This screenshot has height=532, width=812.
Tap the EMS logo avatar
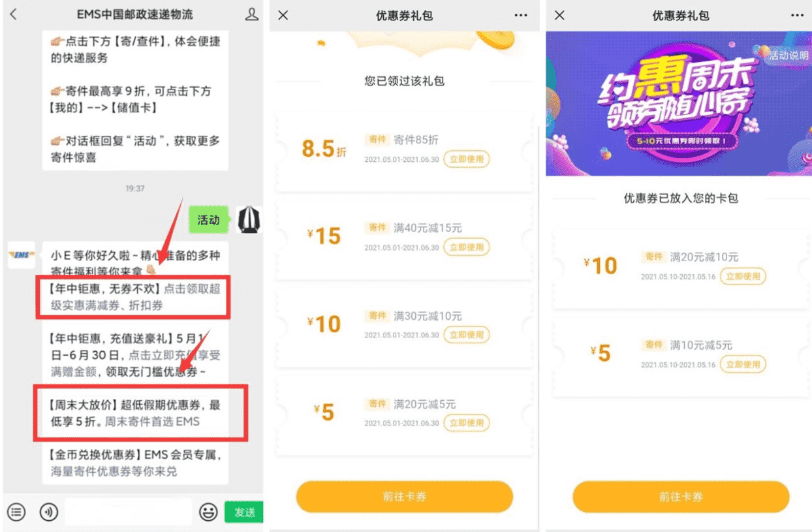pyautogui.click(x=22, y=255)
